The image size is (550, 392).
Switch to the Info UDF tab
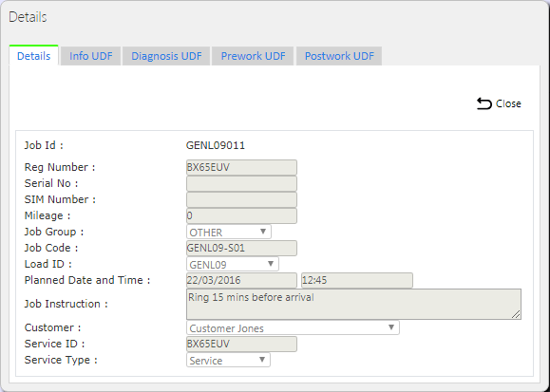91,56
